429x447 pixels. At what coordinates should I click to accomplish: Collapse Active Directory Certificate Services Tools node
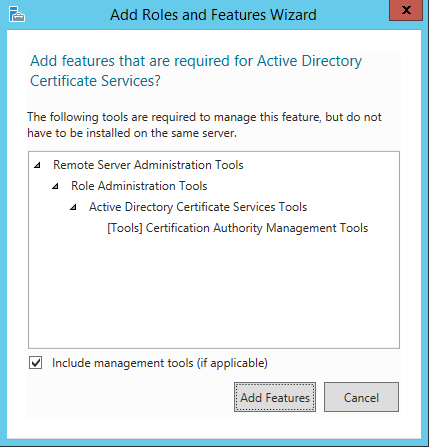(x=73, y=207)
